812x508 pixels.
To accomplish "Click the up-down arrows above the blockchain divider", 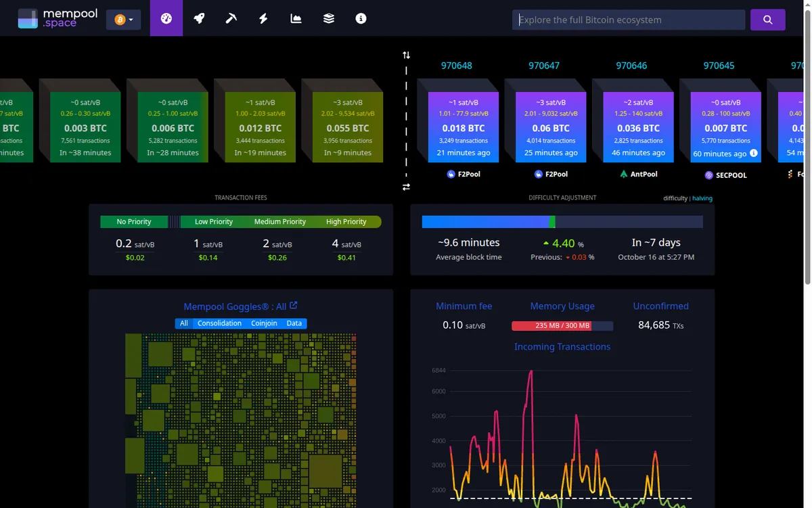I will tap(406, 55).
